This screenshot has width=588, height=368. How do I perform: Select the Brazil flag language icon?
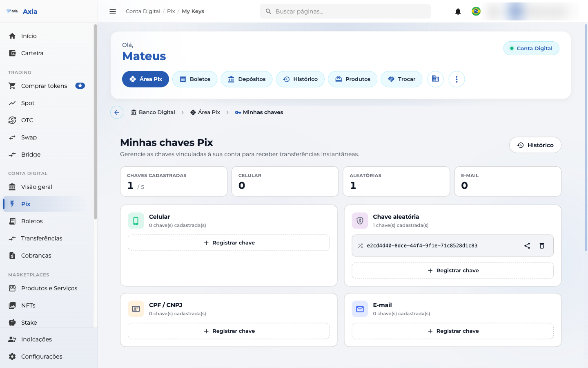click(x=476, y=11)
